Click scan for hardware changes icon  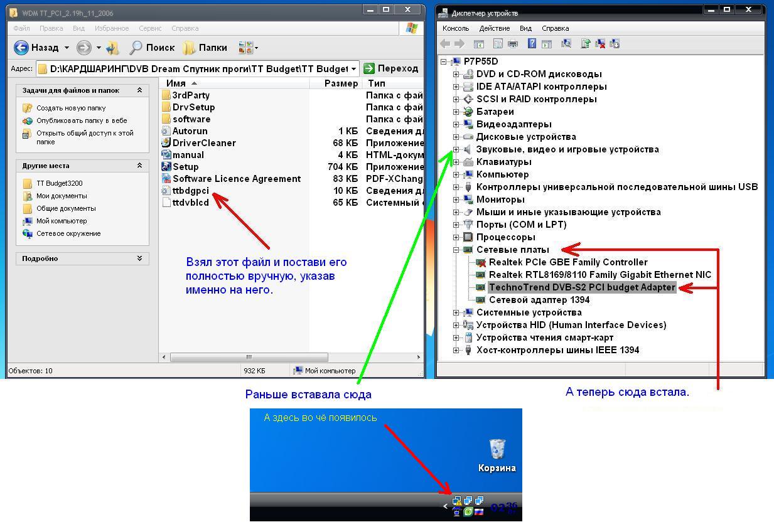[566, 43]
